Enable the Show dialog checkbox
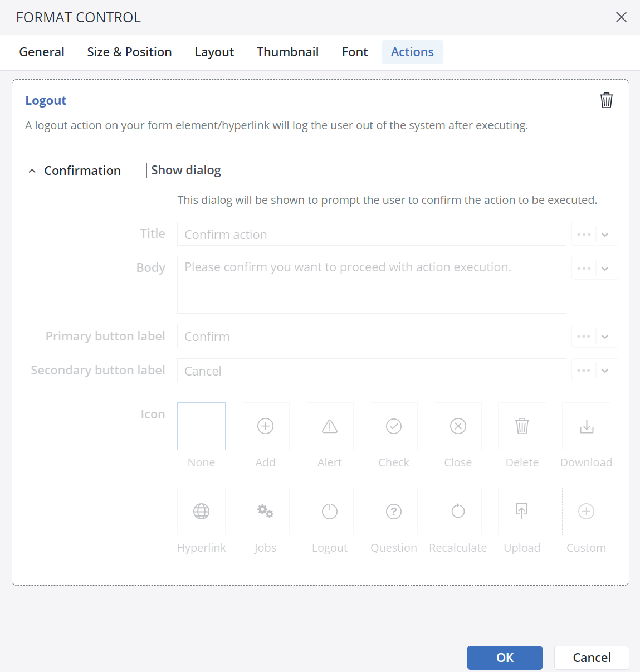This screenshot has width=640, height=672. pyautogui.click(x=138, y=170)
